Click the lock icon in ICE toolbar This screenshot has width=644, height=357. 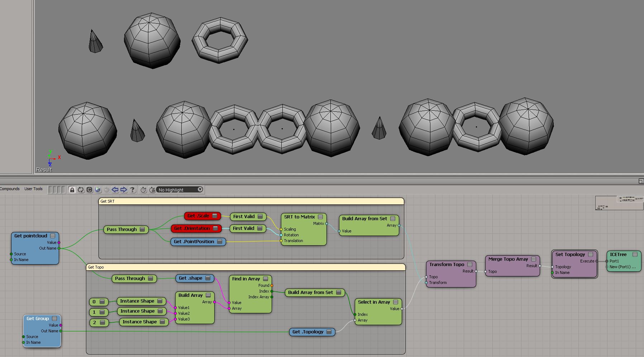click(x=72, y=190)
